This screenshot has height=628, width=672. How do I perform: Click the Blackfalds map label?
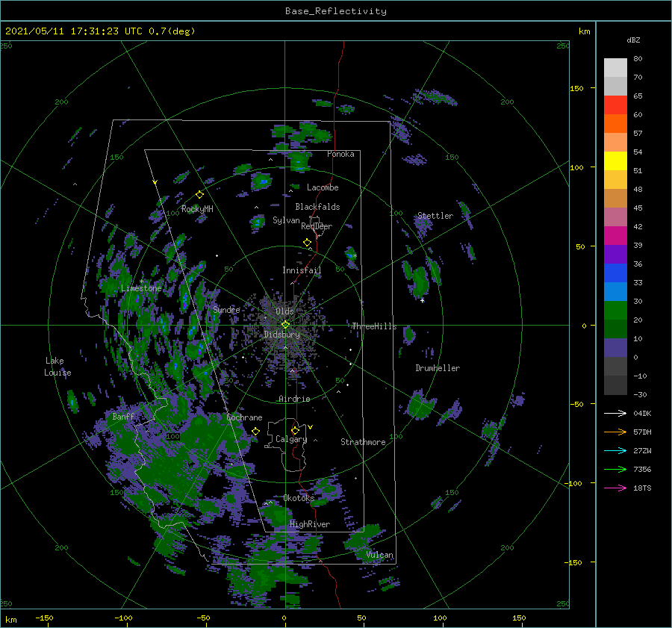coord(317,207)
